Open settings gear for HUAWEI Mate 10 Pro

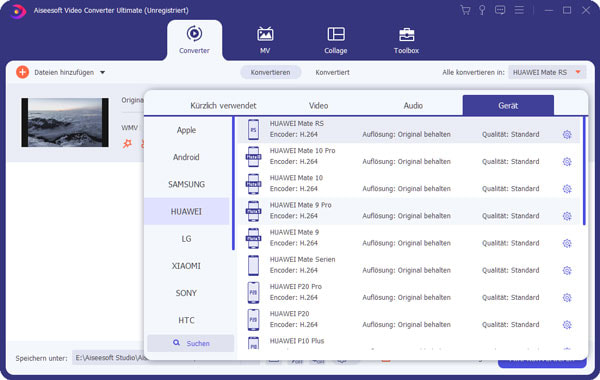(x=567, y=162)
